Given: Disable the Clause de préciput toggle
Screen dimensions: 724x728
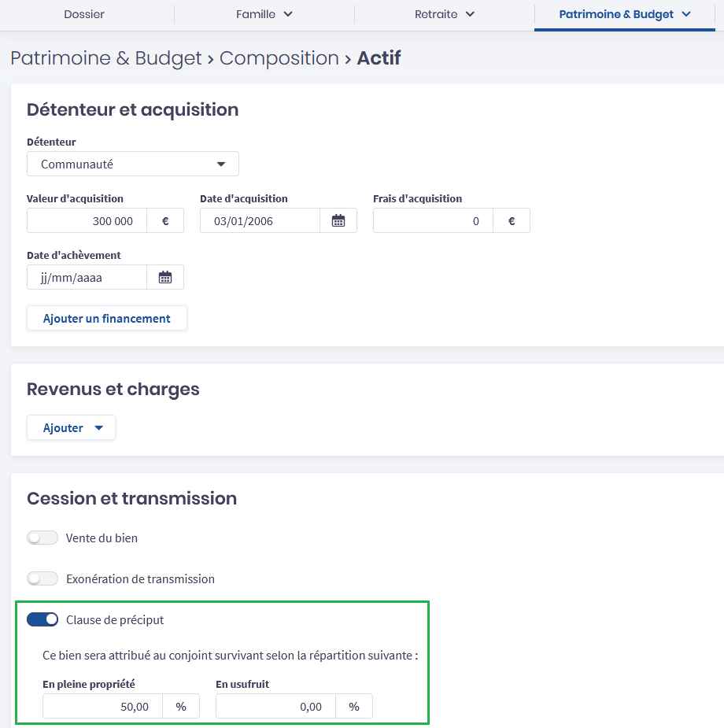Looking at the screenshot, I should tap(42, 620).
